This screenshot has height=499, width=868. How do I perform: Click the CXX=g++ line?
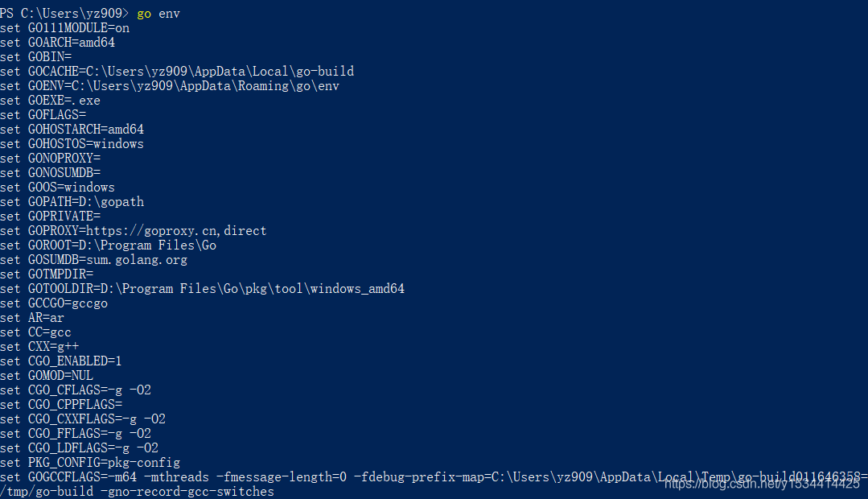tap(39, 347)
